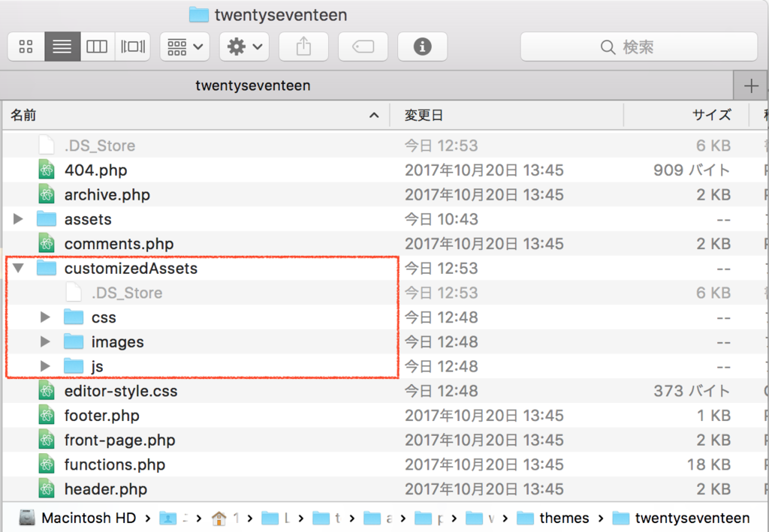
Task: Switch to icon view
Action: 26,47
